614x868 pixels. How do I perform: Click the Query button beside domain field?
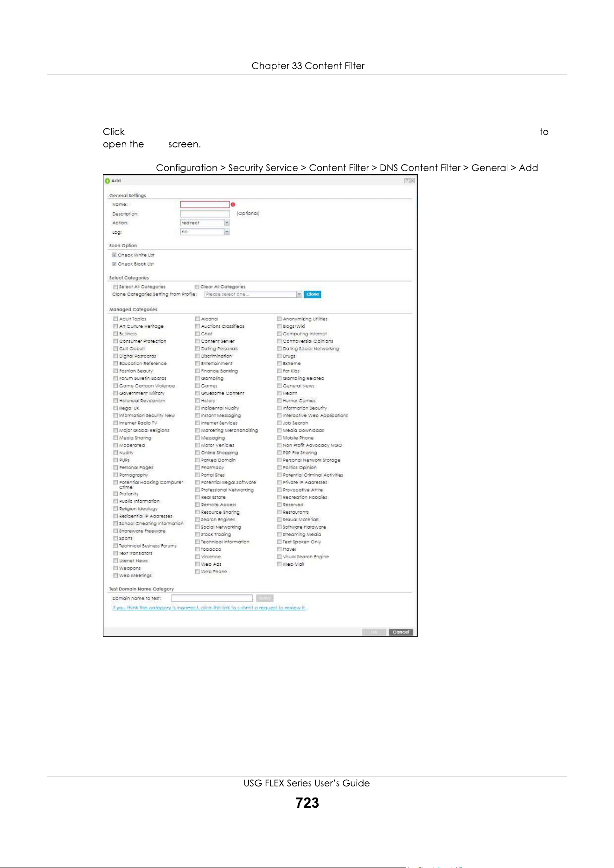point(264,598)
